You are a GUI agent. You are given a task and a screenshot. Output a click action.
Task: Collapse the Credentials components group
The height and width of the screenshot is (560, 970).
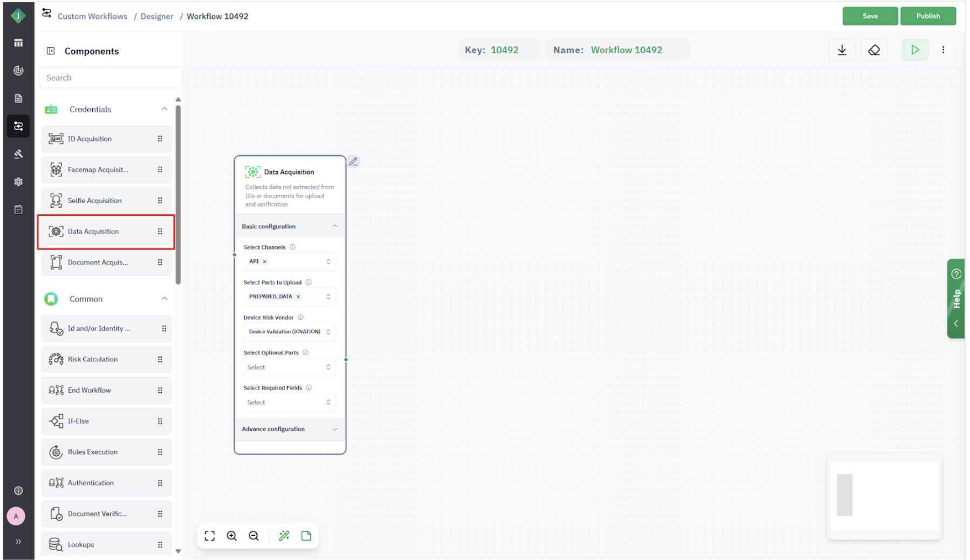coord(165,109)
